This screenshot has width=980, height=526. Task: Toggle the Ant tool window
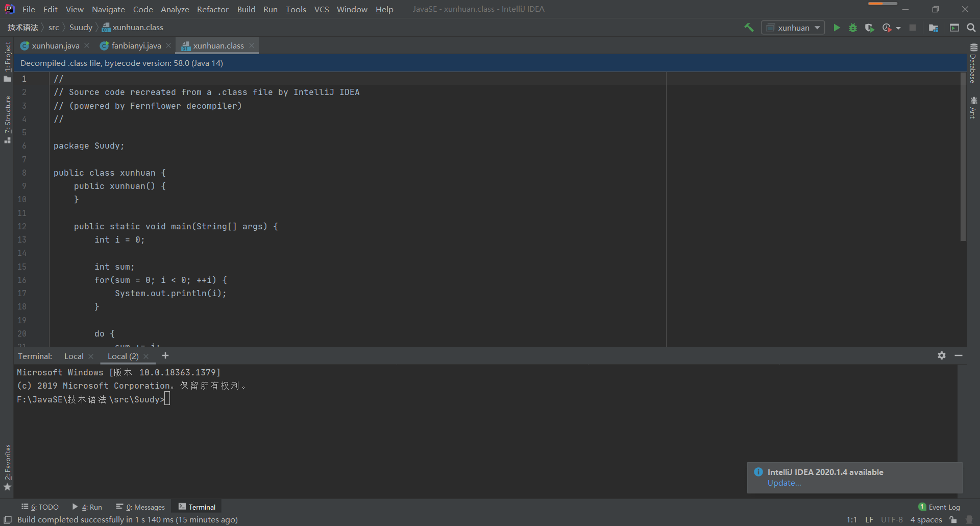click(x=973, y=107)
